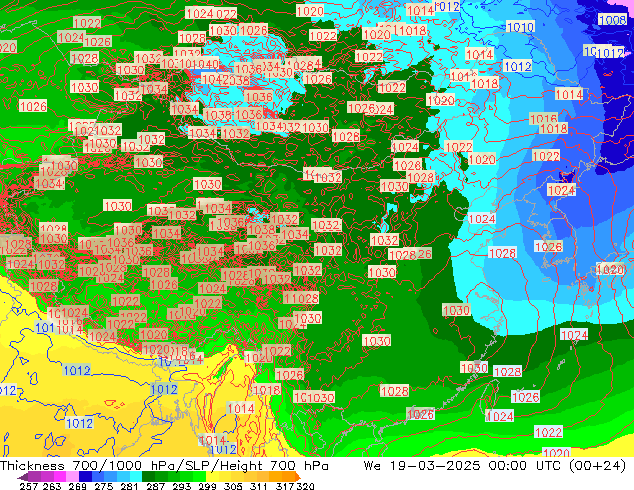634x490 pixels.
Task: Click the 269 legend value
Action: pyautogui.click(x=78, y=486)
